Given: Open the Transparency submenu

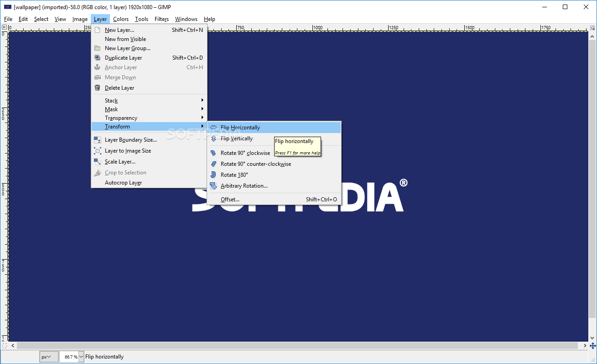Looking at the screenshot, I should point(149,118).
